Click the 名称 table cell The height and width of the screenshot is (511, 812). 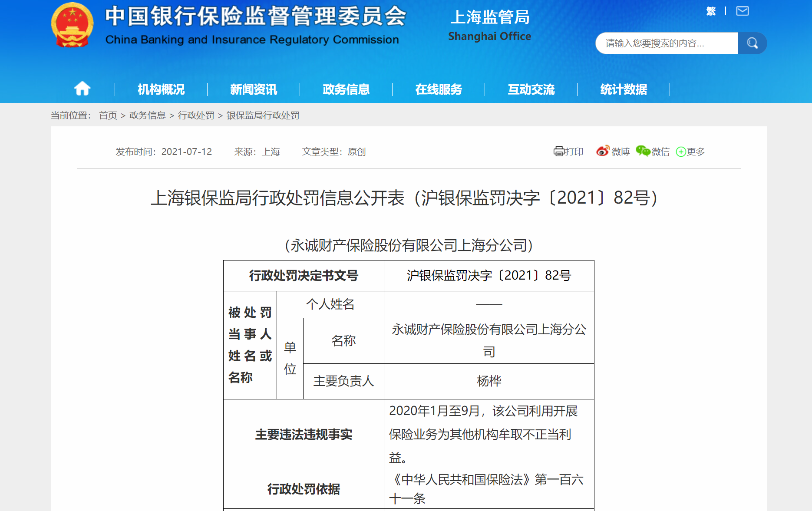(x=343, y=341)
